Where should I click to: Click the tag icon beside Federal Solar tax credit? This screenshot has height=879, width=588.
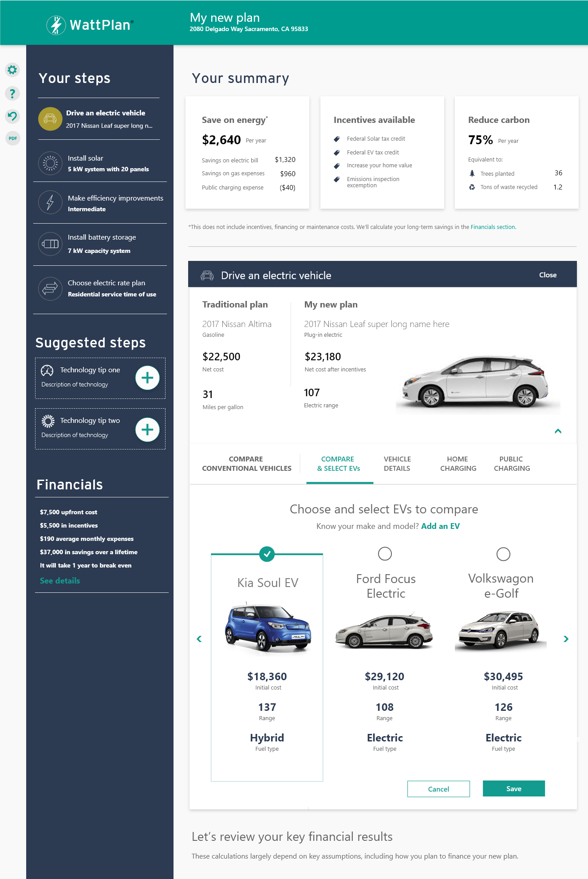tap(337, 139)
